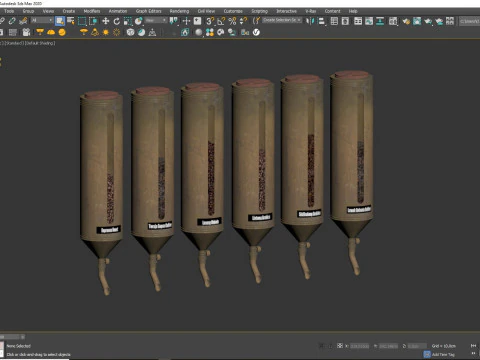Select the Unlink Selection tool
The height and width of the screenshot is (360, 480).
[x=12, y=21]
